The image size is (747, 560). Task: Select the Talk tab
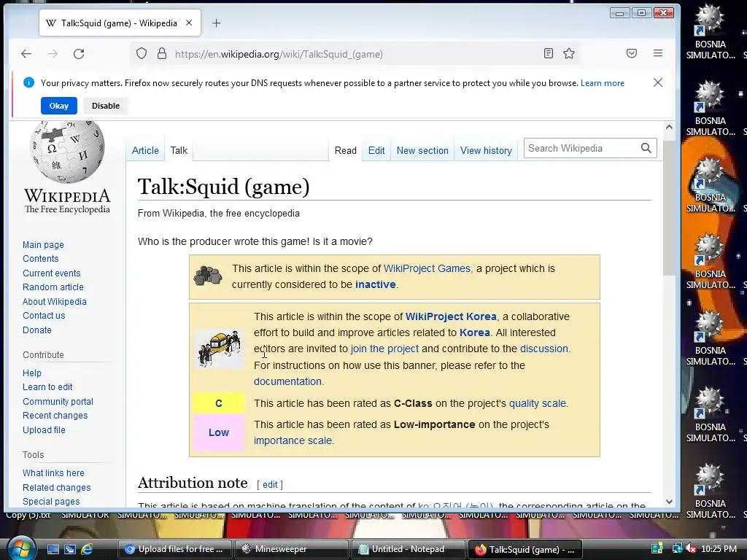tap(179, 150)
